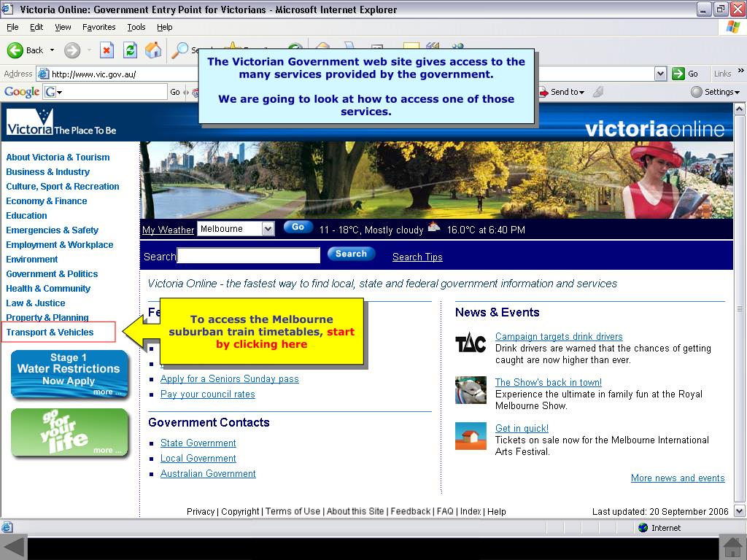Click the page icon in the address bar

(x=43, y=74)
